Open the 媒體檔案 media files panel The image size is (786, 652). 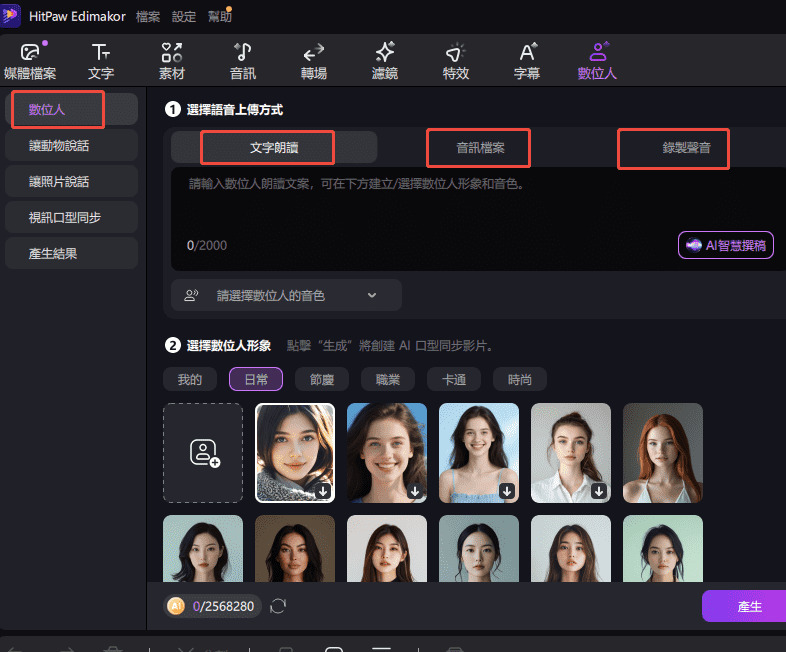pyautogui.click(x=30, y=60)
